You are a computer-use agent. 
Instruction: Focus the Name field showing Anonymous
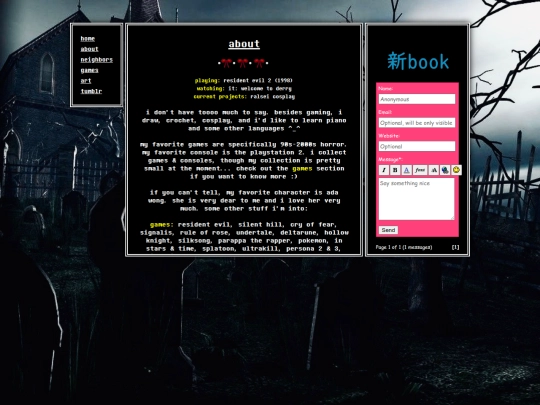pos(417,99)
